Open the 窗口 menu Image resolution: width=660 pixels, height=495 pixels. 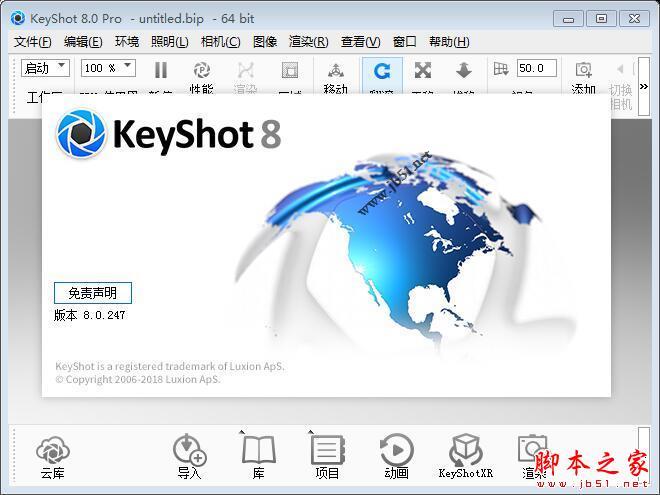pyautogui.click(x=405, y=42)
